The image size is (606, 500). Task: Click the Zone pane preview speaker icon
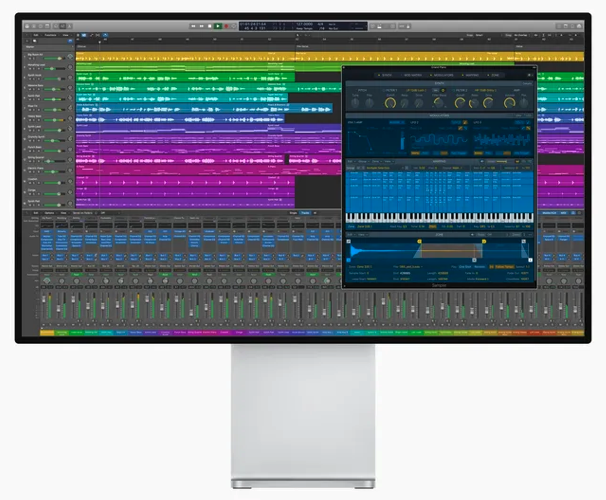tap(472, 235)
